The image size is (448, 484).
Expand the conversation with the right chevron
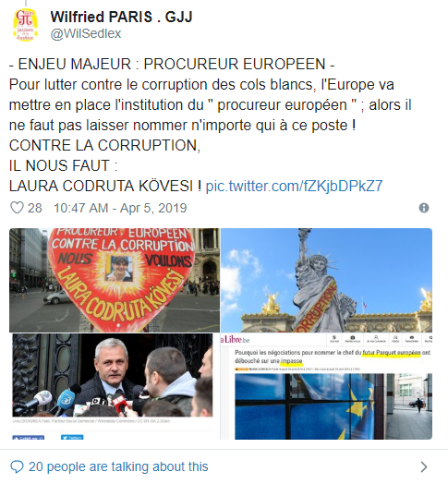[x=424, y=467]
